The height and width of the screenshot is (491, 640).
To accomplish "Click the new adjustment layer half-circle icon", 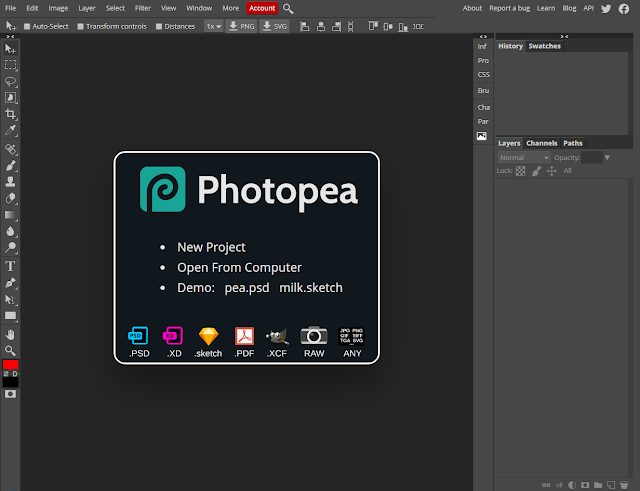I will pyautogui.click(x=572, y=485).
